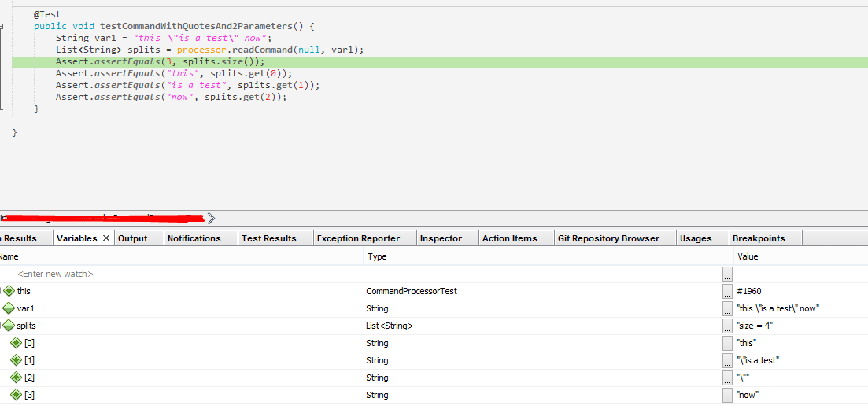The image size is (868, 409).
Task: Click the [3] element diamond icon
Action: 17,395
